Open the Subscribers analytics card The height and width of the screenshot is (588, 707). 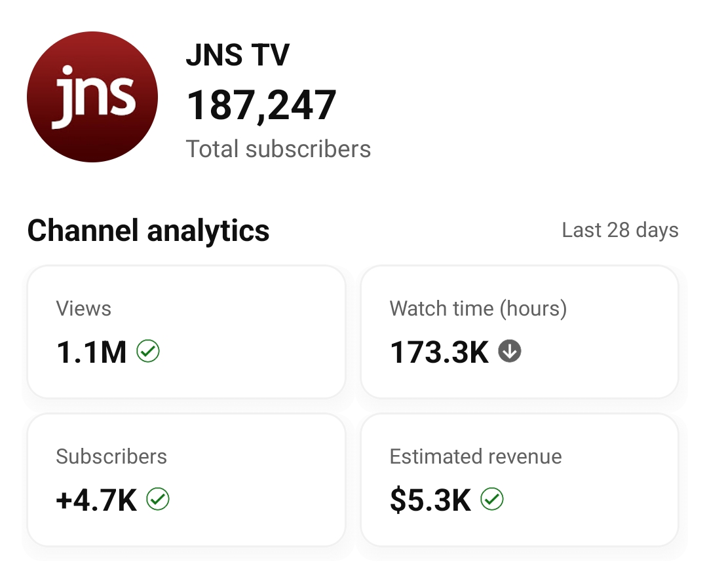[x=186, y=480]
